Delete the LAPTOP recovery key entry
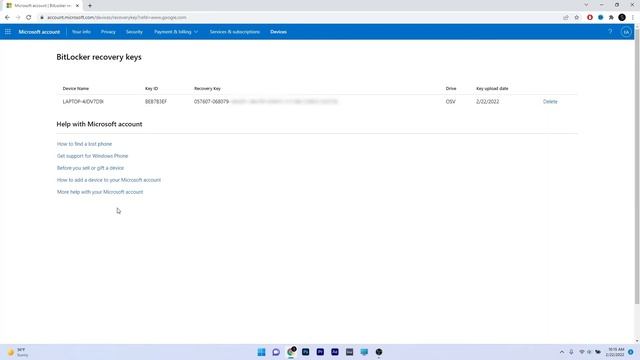This screenshot has width=640, height=360. (550, 102)
